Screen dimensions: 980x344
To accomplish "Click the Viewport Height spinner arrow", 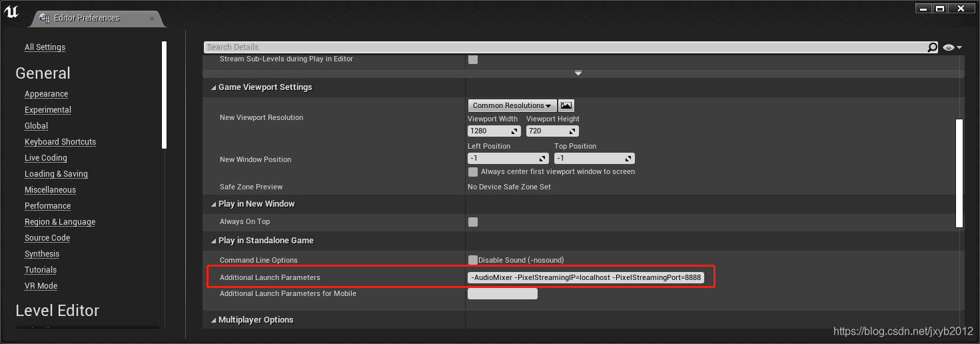I will [x=573, y=131].
